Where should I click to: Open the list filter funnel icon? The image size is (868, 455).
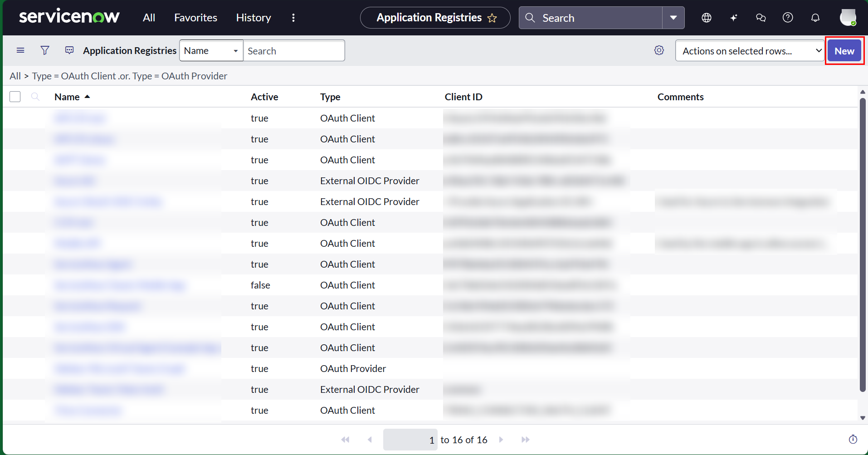click(x=45, y=50)
